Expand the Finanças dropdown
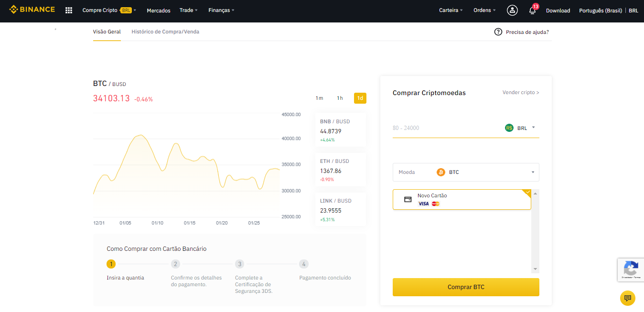Image resolution: width=644 pixels, height=312 pixels. point(221,10)
